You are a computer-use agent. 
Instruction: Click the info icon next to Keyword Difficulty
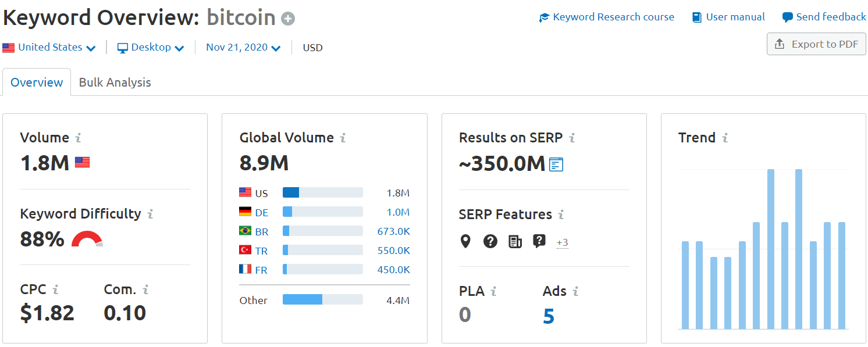click(150, 214)
